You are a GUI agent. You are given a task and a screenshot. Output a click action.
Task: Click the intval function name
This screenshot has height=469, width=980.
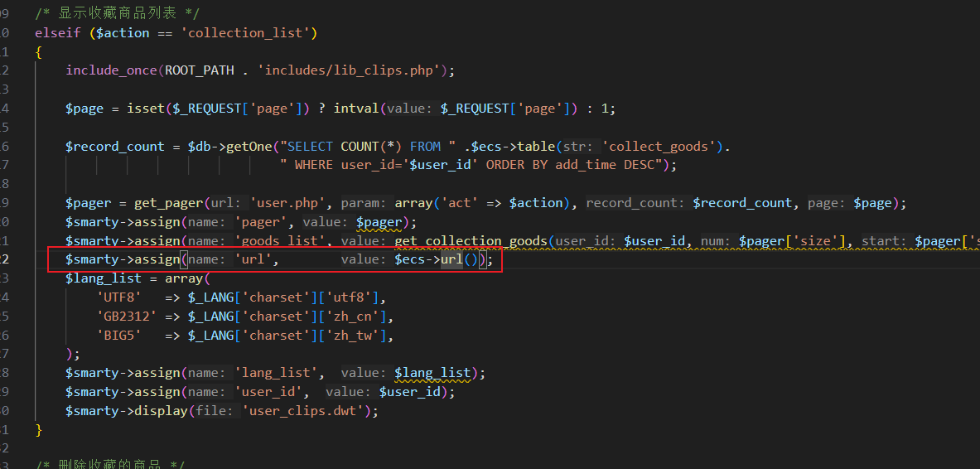coord(355,109)
